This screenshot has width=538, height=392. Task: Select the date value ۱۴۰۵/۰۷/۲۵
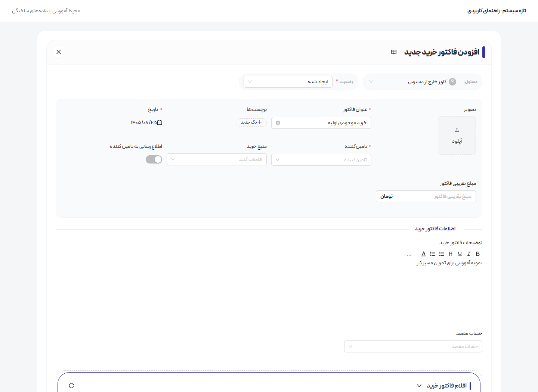pos(144,122)
